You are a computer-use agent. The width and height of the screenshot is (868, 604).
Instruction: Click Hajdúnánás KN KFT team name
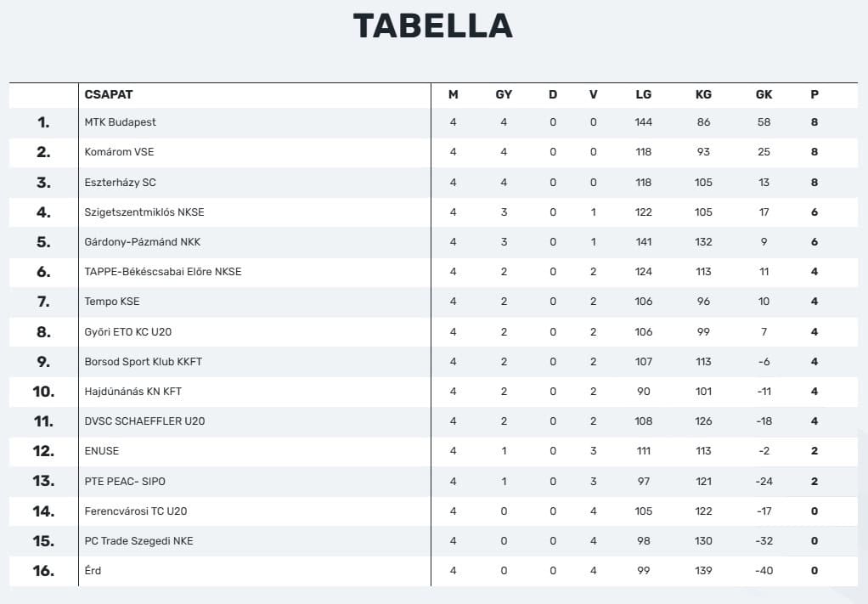133,392
